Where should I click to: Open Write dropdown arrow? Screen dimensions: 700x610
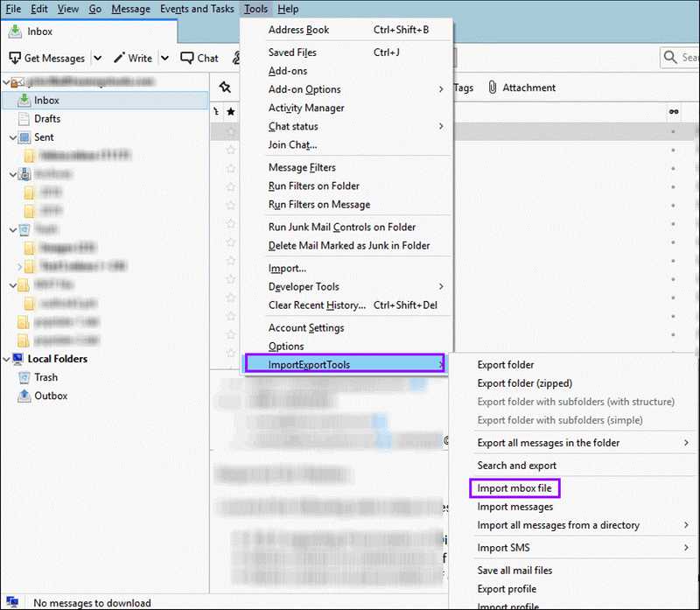point(164,58)
